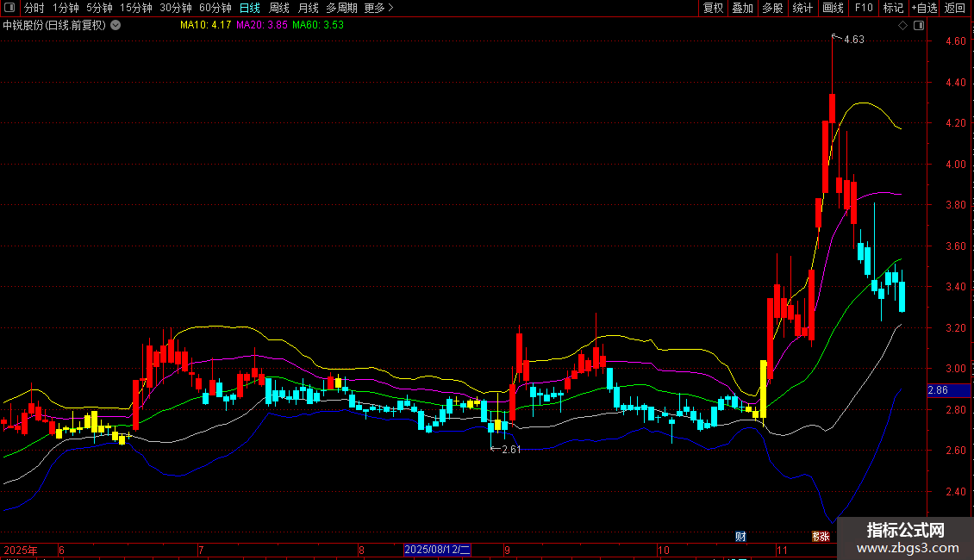Click the 3.20 price axis label
Screen dimensions: 974x560
955,327
